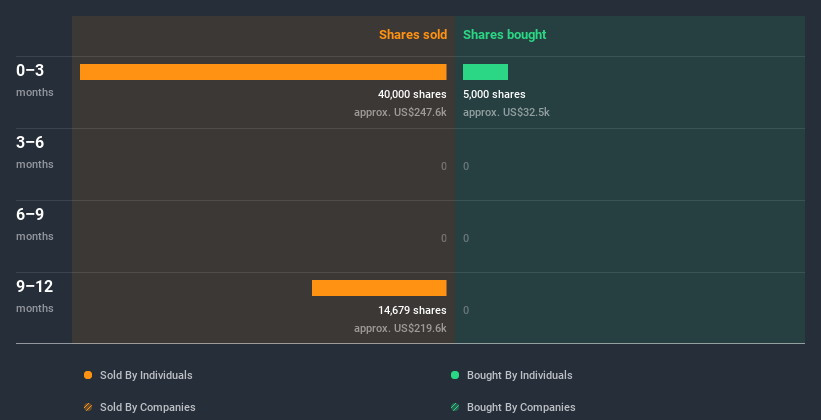Click the orange Sold By Individuals legend dot
This screenshot has width=821, height=420.
(x=88, y=375)
